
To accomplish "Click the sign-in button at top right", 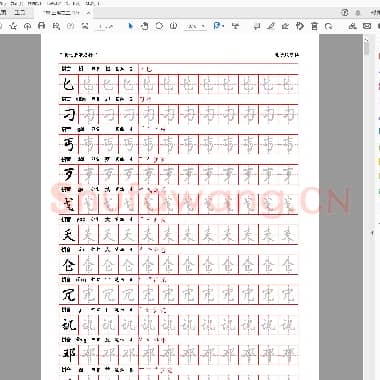I will coord(375,13).
